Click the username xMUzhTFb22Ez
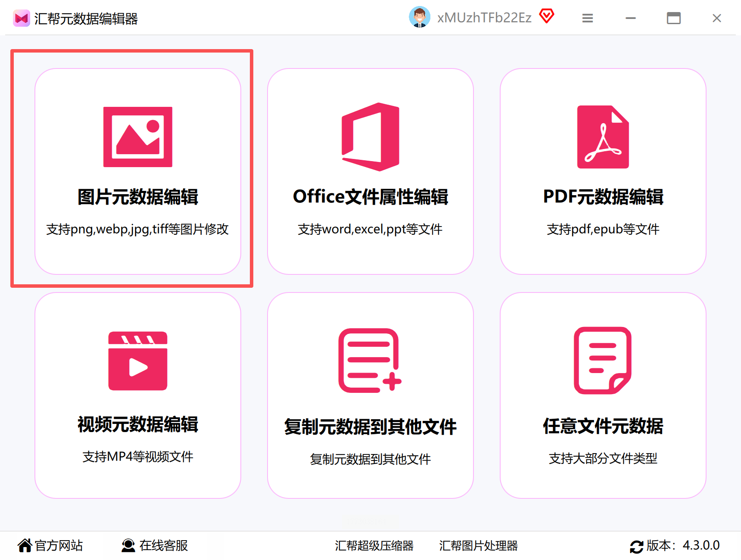The height and width of the screenshot is (560, 741). pyautogui.click(x=484, y=18)
